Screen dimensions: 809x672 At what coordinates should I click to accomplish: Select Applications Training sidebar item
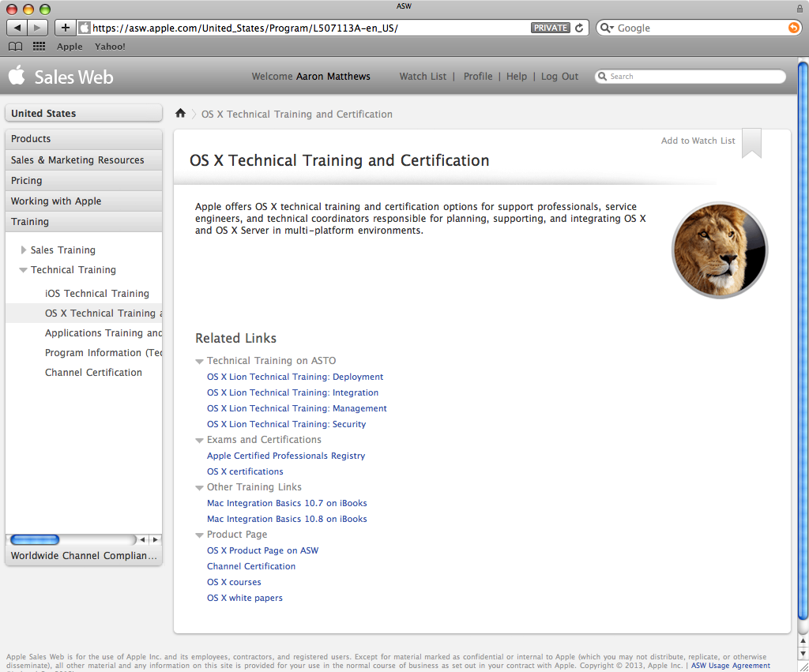click(x=103, y=333)
